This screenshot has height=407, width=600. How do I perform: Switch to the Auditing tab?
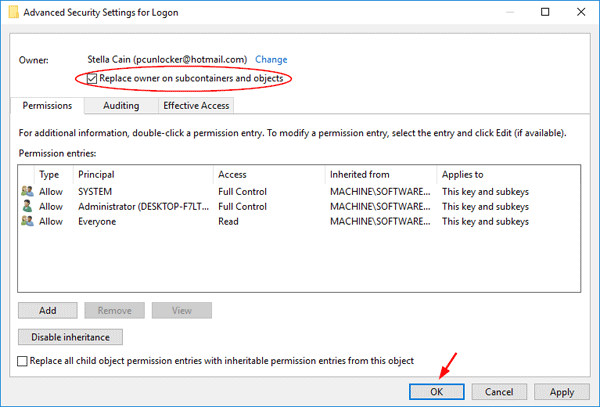click(x=121, y=106)
